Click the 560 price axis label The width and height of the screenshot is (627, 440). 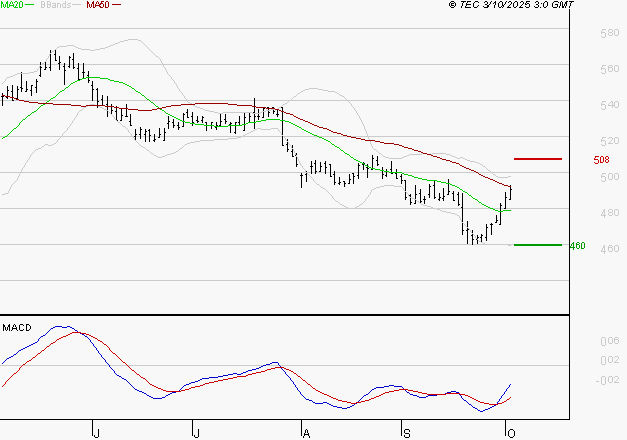[610, 69]
